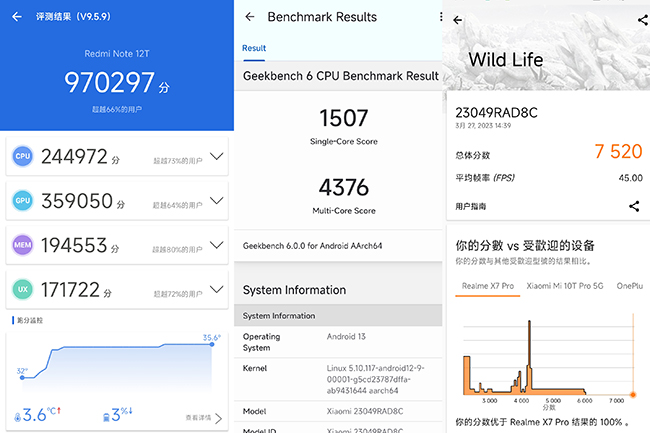
Task: Tap the UX score badge icon
Action: pyautogui.click(x=22, y=289)
